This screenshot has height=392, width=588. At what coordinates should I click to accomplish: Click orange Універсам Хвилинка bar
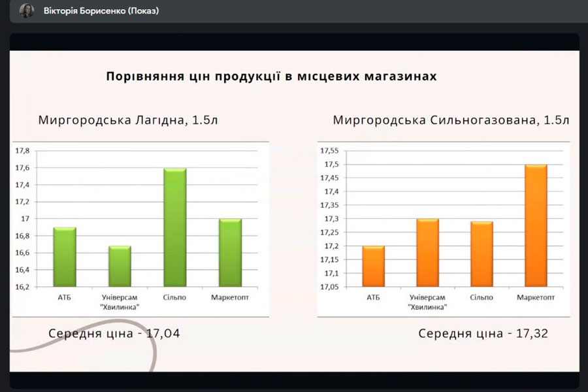pos(428,253)
